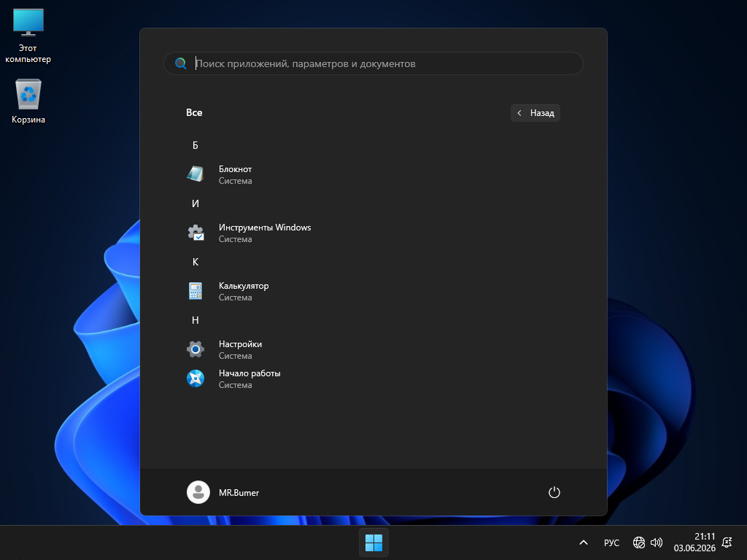Screen dimensions: 747x560
Task: Click the volume speaker tray icon
Action: coord(657,542)
